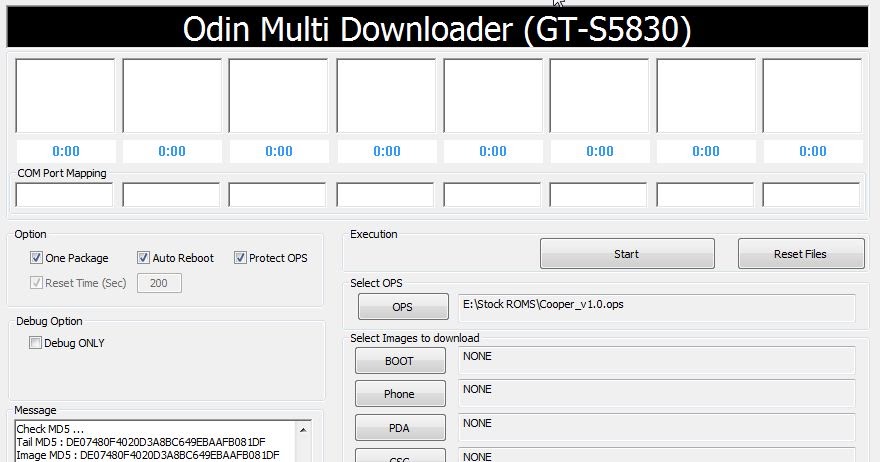
Task: Click the Reset Files button
Action: [801, 254]
